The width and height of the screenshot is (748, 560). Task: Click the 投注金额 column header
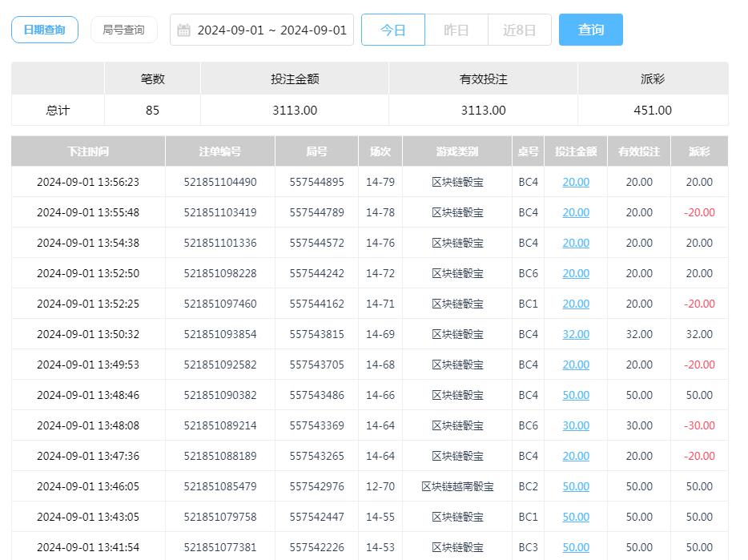576,151
